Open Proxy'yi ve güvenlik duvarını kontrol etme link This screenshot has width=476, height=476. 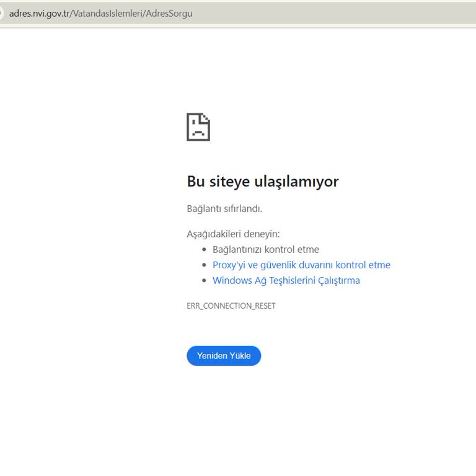301,265
